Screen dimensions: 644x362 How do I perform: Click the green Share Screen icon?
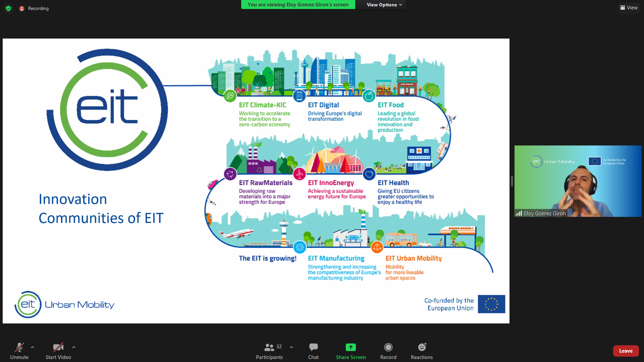click(x=351, y=347)
